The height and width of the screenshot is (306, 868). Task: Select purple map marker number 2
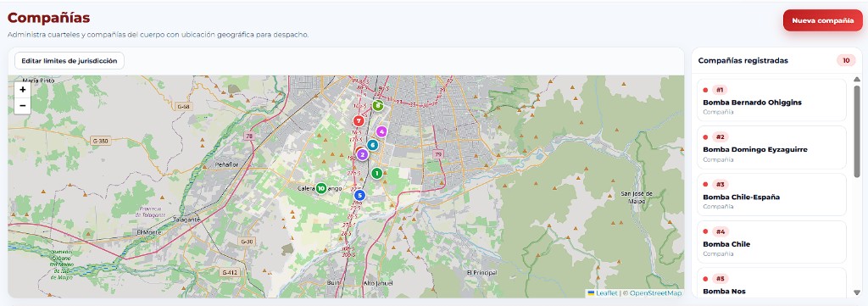click(x=362, y=155)
